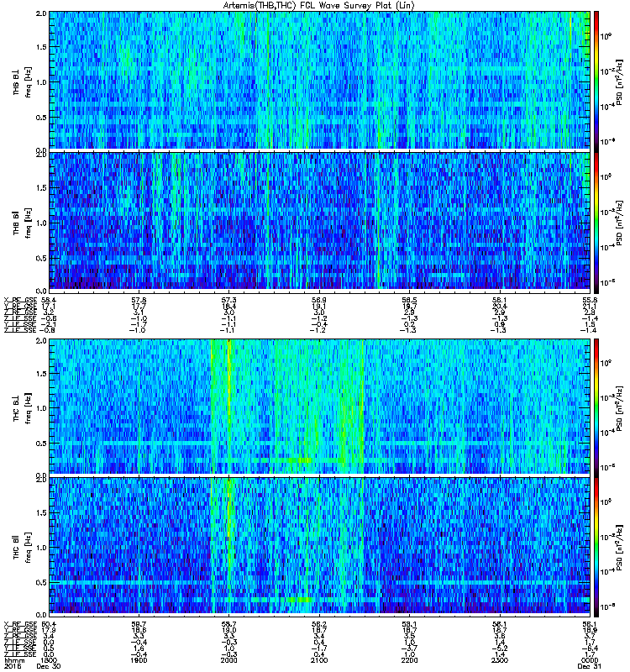630x672 pixels.
Task: Click the 'hhmm' axis label at bottom left
Action: [13, 660]
